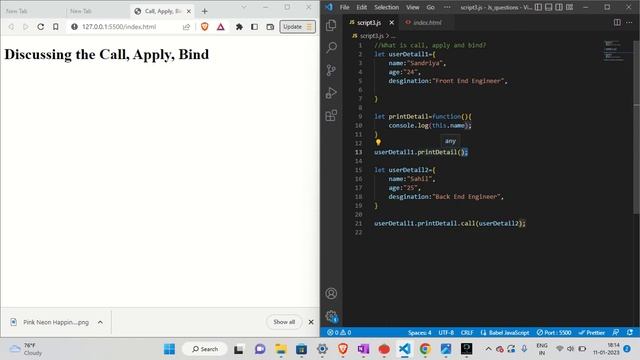Toggle Prettier in the status bar
This screenshot has width=640, height=360.
pos(591,333)
